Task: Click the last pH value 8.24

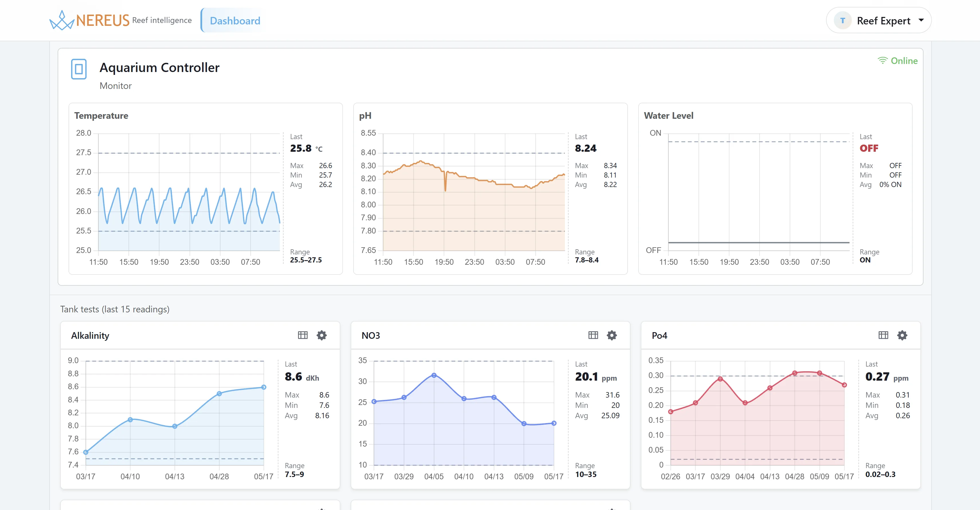Action: coord(585,148)
